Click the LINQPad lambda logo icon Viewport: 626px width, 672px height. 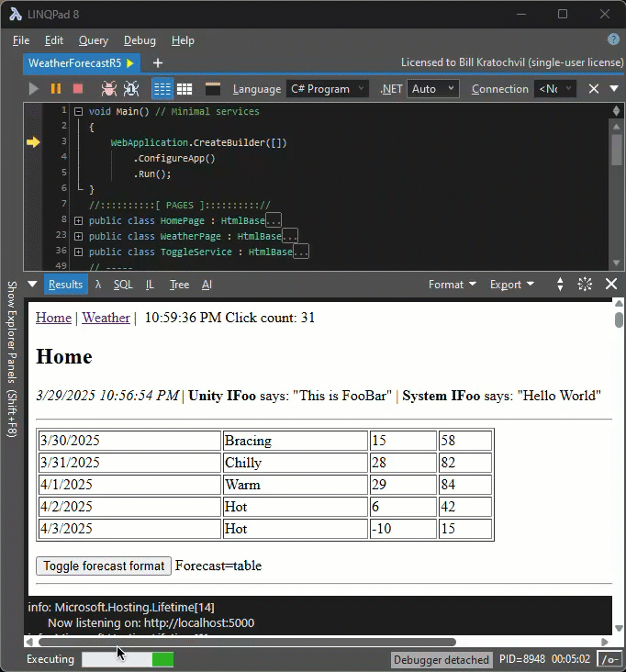pyautogui.click(x=16, y=14)
